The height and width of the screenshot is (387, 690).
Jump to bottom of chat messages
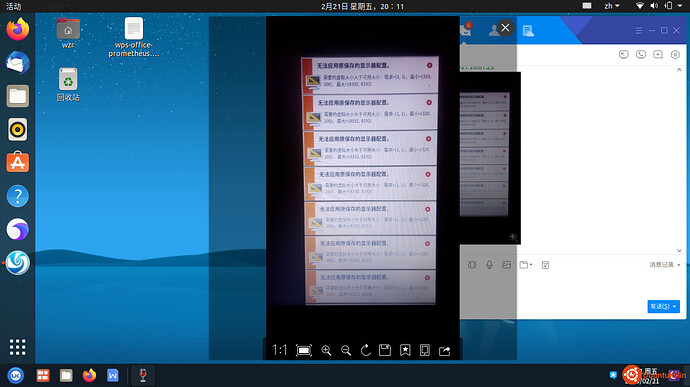tap(679, 251)
